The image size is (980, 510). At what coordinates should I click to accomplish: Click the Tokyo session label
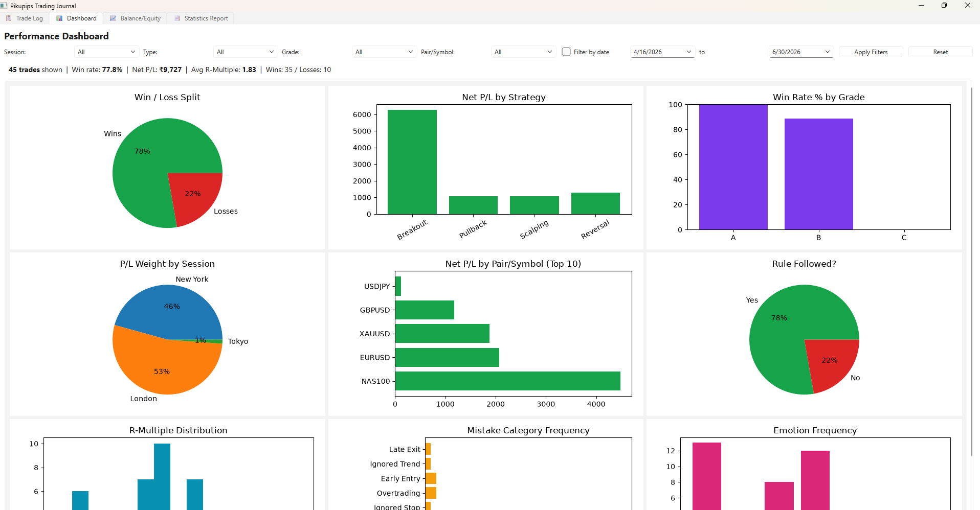click(238, 341)
